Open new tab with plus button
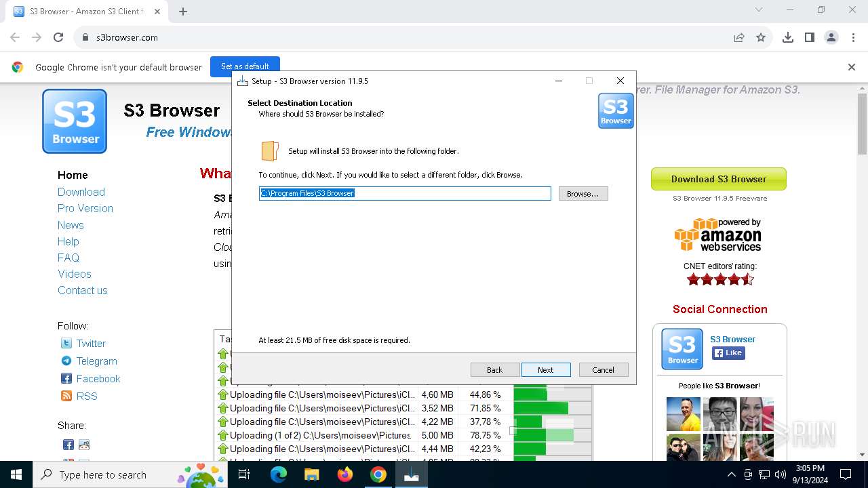 click(x=183, y=11)
